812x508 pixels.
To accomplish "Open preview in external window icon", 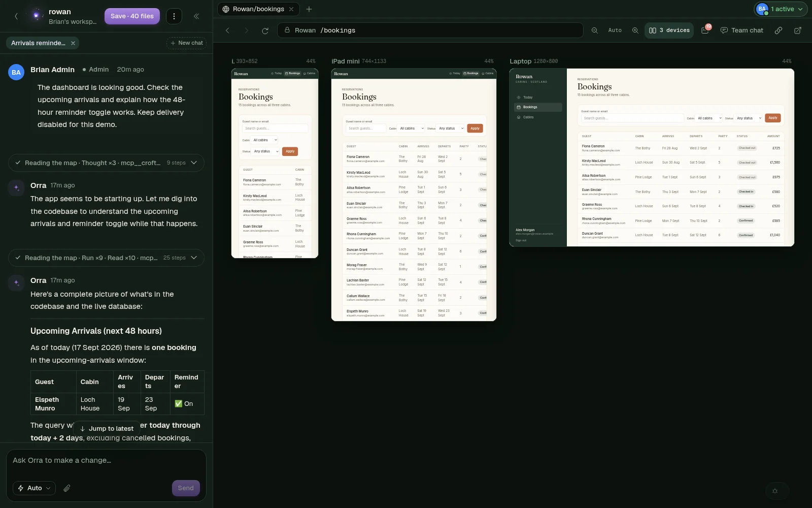I will 798,30.
